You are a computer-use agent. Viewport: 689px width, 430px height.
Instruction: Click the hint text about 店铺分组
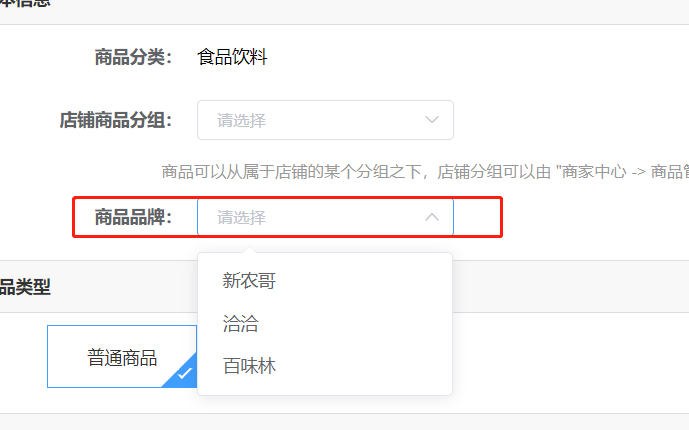click(425, 172)
